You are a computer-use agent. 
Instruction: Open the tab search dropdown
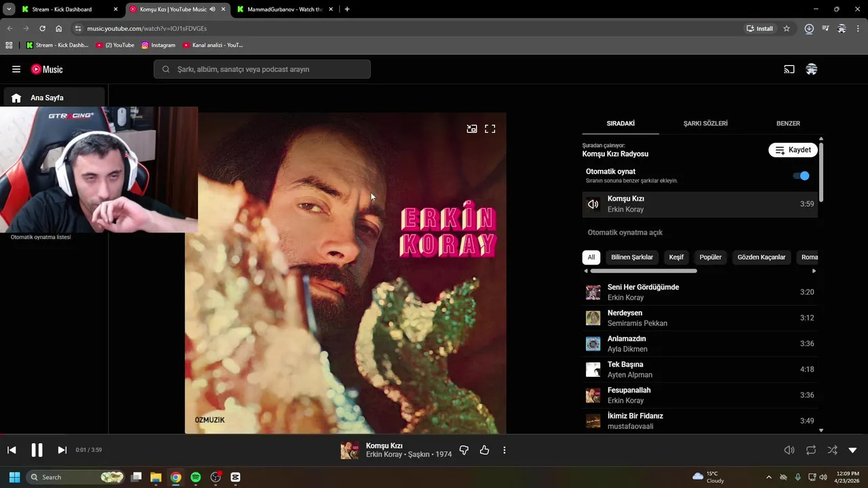[9, 9]
